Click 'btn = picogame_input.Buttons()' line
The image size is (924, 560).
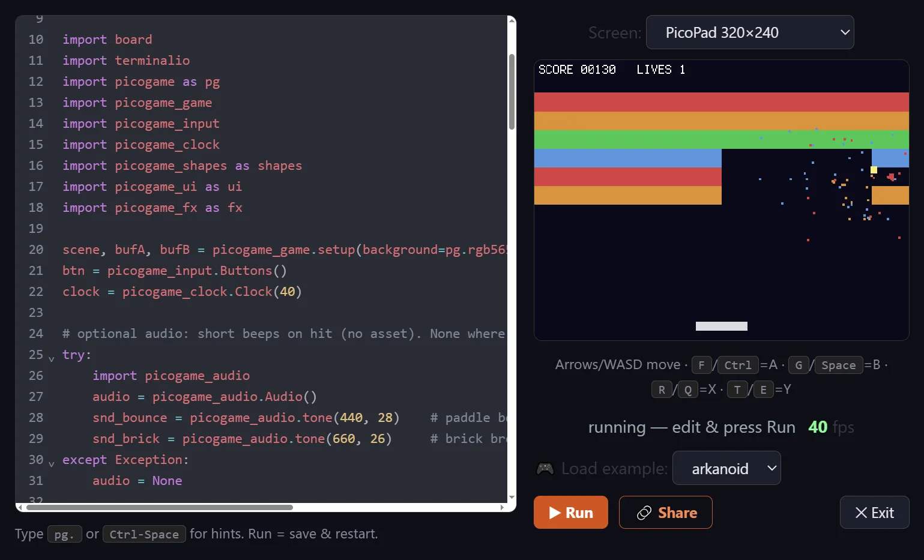point(175,271)
